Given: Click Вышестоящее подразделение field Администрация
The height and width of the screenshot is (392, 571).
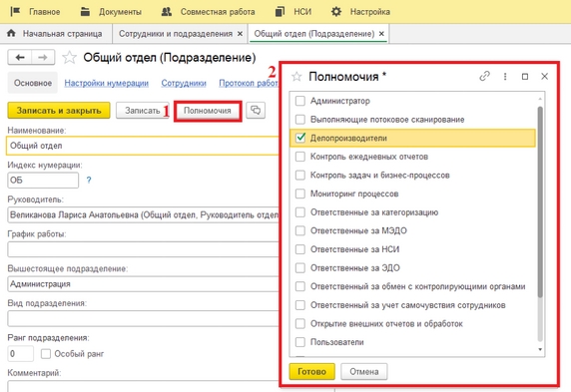Looking at the screenshot, I should [143, 284].
